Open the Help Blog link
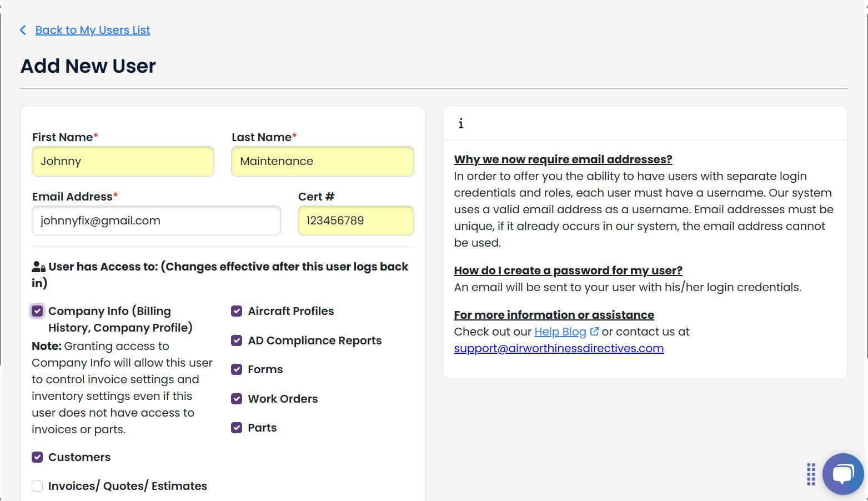Viewport: 868px width, 501px height. pyautogui.click(x=560, y=332)
